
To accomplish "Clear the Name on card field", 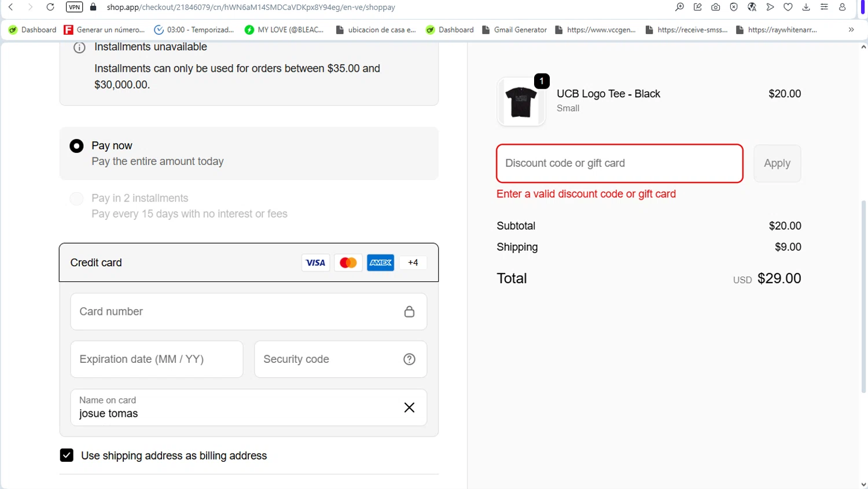I will coord(409,407).
